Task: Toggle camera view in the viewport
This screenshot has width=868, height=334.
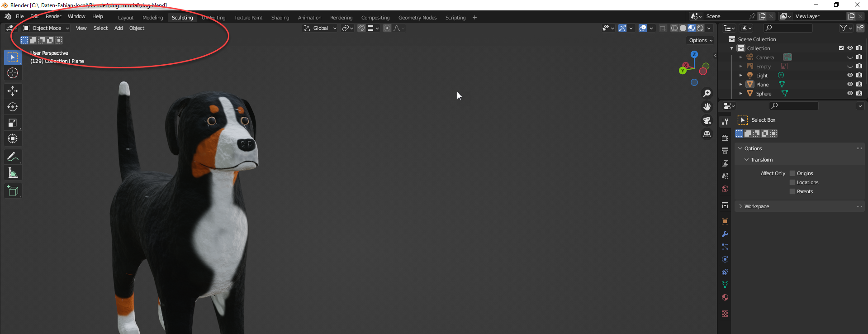Action: click(x=707, y=120)
